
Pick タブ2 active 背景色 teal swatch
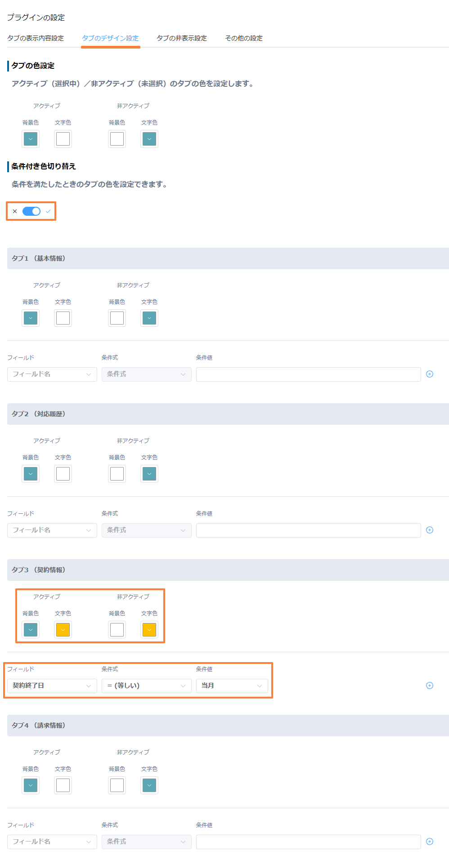(x=31, y=474)
